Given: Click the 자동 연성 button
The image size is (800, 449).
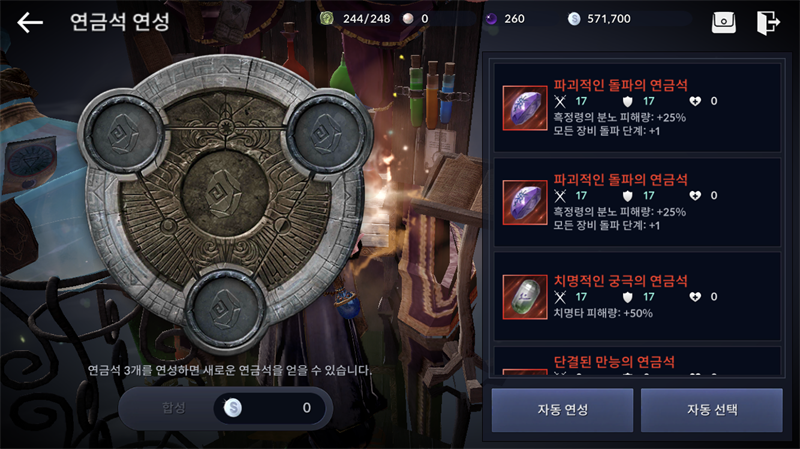Looking at the screenshot, I should click(x=562, y=410).
